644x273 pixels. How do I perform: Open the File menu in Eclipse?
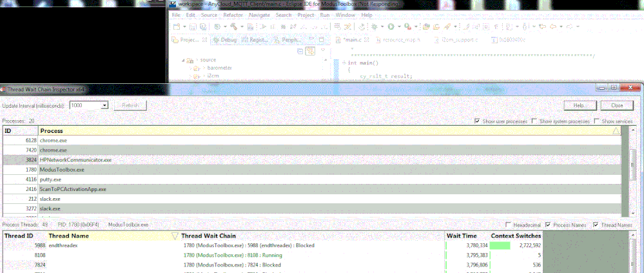(176, 15)
